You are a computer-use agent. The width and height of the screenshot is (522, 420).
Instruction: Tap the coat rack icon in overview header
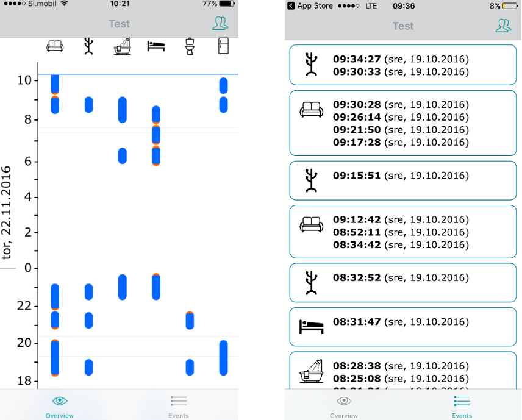coord(88,46)
